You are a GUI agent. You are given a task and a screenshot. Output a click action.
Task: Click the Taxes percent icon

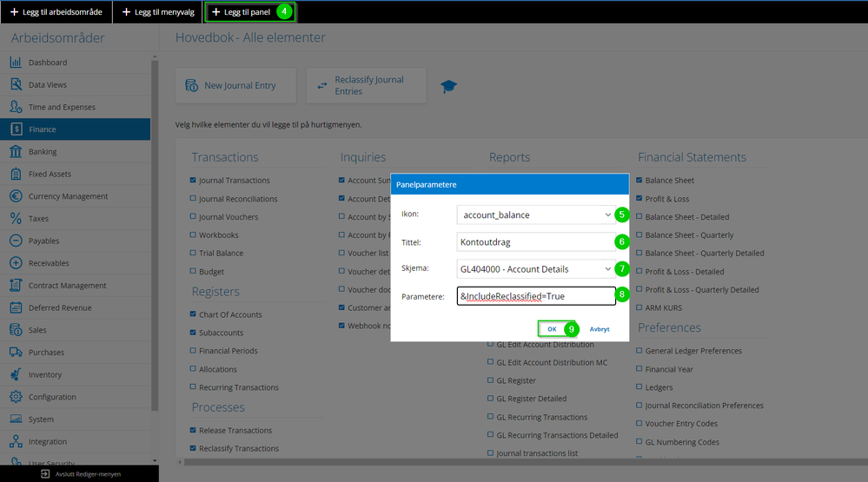(16, 219)
